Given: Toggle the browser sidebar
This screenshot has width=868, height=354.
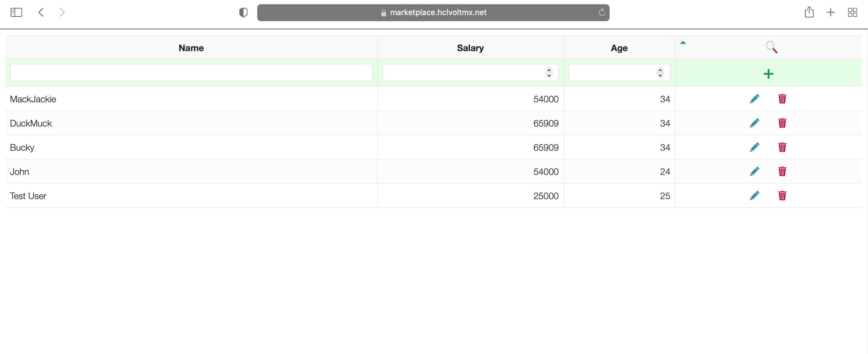Looking at the screenshot, I should [16, 12].
